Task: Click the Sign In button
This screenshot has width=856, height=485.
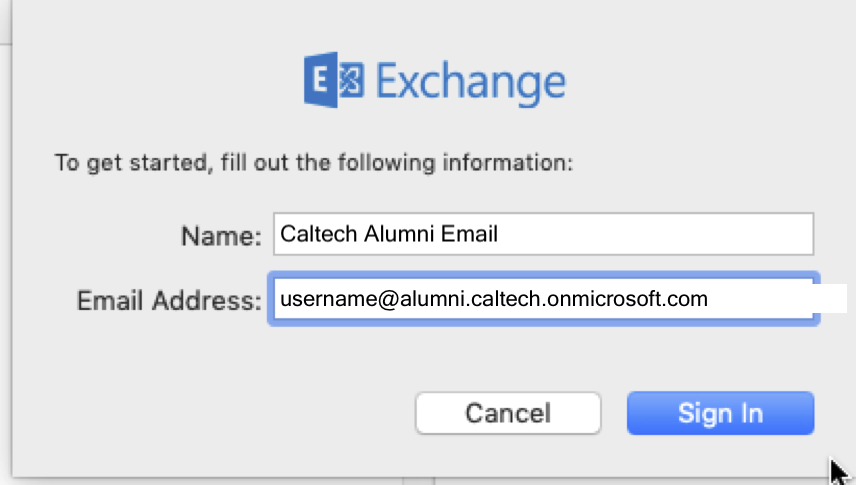Action: [720, 412]
